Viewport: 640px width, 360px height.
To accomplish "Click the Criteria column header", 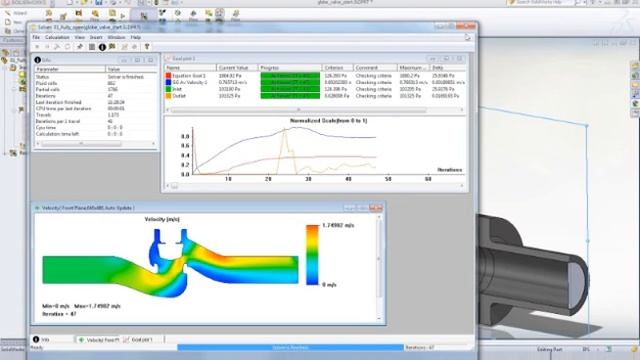I will (338, 68).
